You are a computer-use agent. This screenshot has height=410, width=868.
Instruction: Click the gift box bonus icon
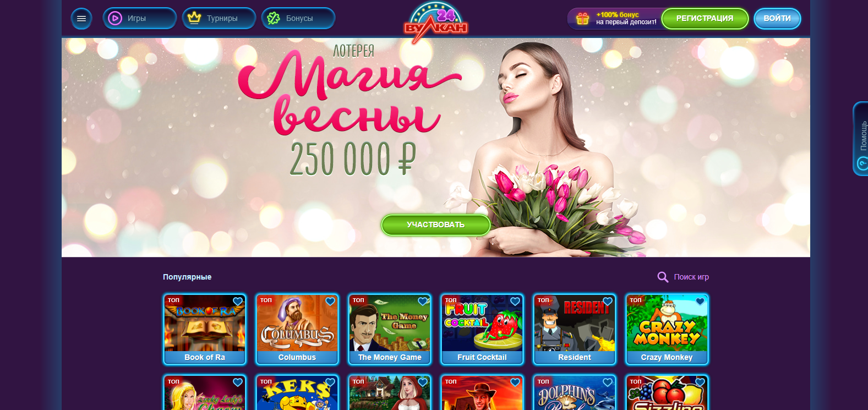click(x=582, y=19)
